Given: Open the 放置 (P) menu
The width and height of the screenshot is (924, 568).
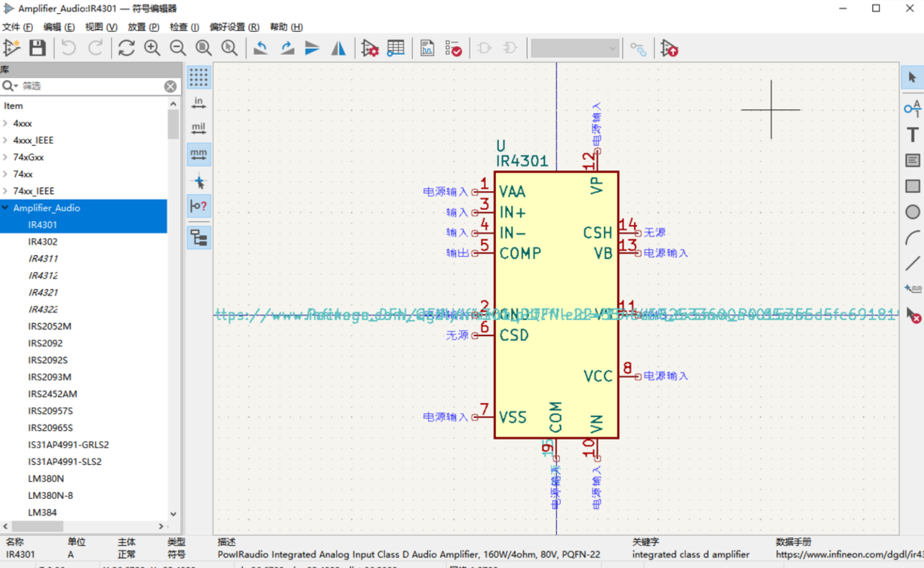Looking at the screenshot, I should tap(143, 27).
